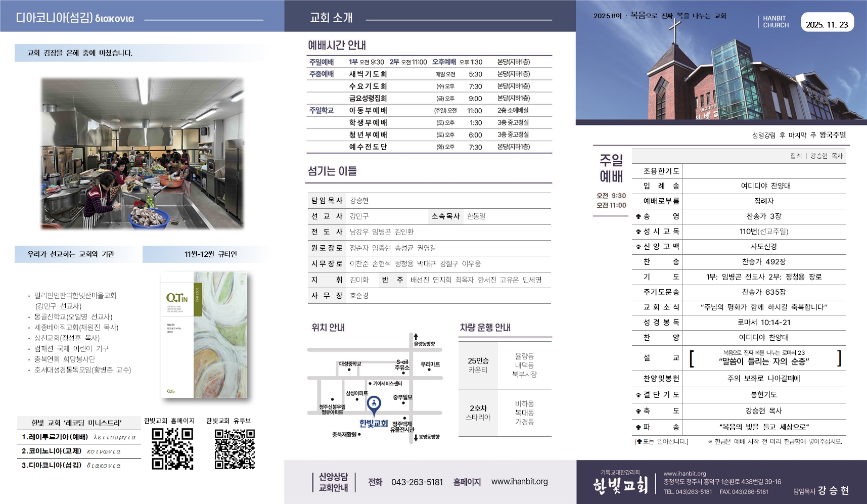Click the QTIN magazine cover image

point(204,335)
